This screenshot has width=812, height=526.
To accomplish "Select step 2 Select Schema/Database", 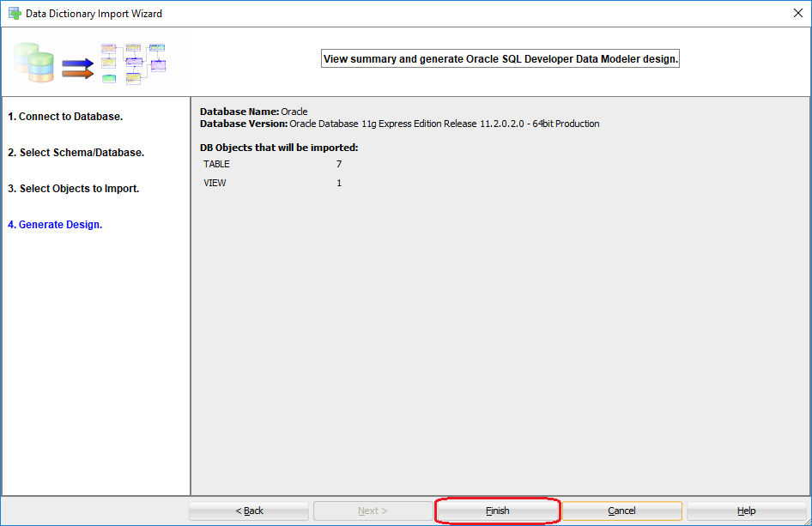I will coord(76,153).
